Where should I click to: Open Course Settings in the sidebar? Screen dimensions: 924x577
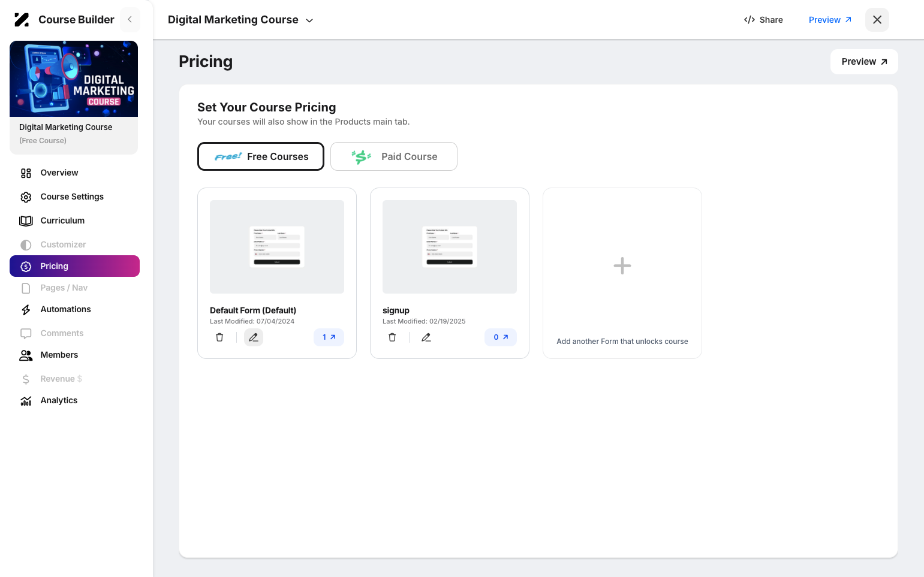[x=74, y=197]
